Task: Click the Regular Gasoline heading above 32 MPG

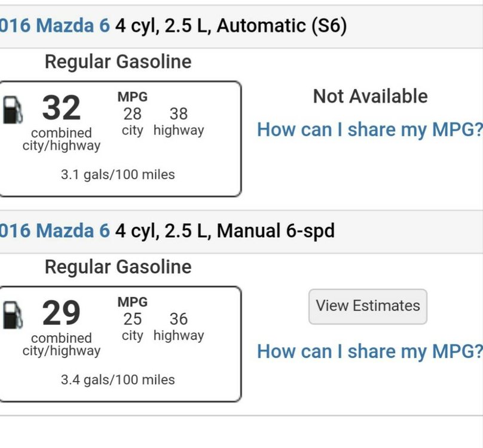Action: click(x=118, y=62)
